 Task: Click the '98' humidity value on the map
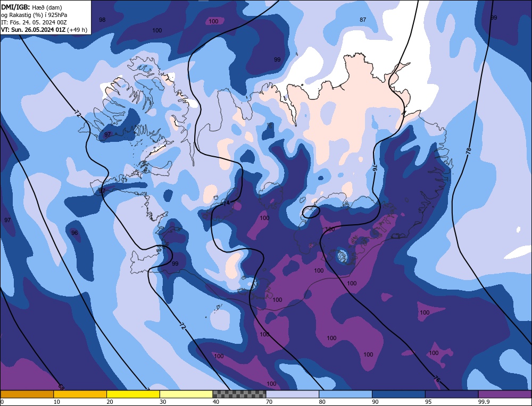click(x=102, y=20)
